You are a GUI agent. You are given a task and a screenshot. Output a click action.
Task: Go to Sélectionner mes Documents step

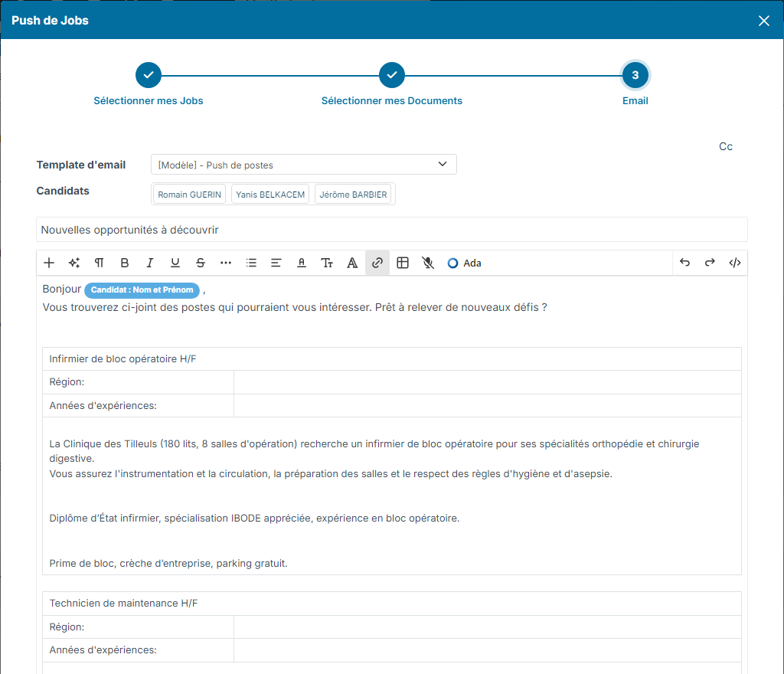(391, 100)
